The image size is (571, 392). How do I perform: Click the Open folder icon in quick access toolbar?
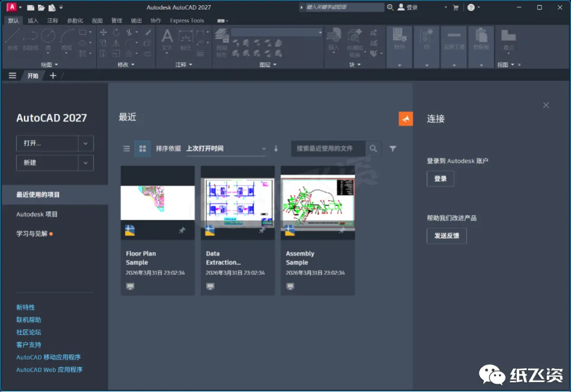(41, 7)
